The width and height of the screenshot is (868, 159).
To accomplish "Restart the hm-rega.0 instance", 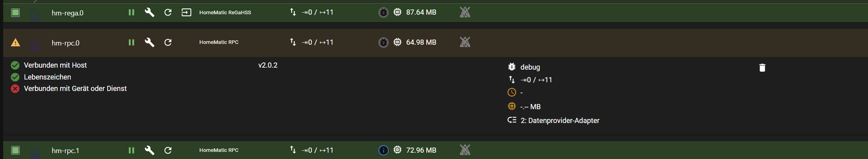I will tap(168, 13).
